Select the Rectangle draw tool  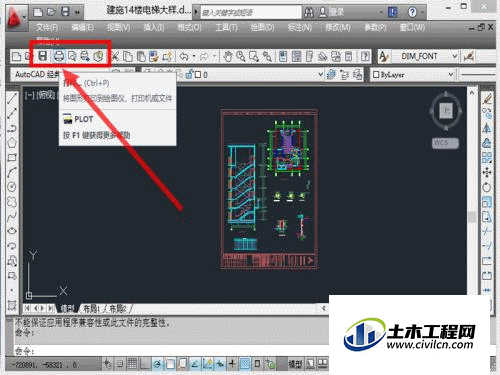[12, 157]
